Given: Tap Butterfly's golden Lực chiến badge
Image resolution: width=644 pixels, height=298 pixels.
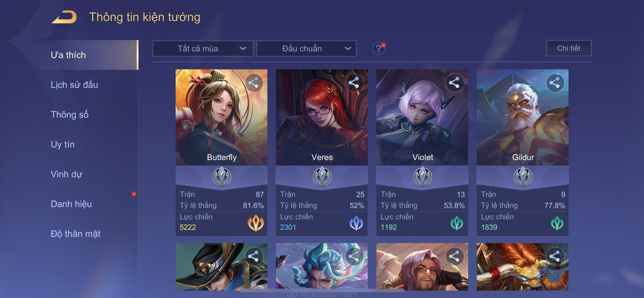Looking at the screenshot, I should (x=255, y=223).
